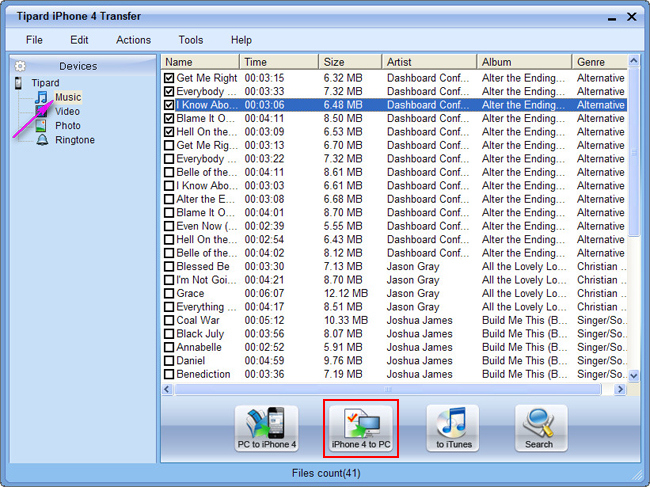The height and width of the screenshot is (487, 650).
Task: Uncheck the highlighted I Know Abo... checkbox
Action: point(169,105)
